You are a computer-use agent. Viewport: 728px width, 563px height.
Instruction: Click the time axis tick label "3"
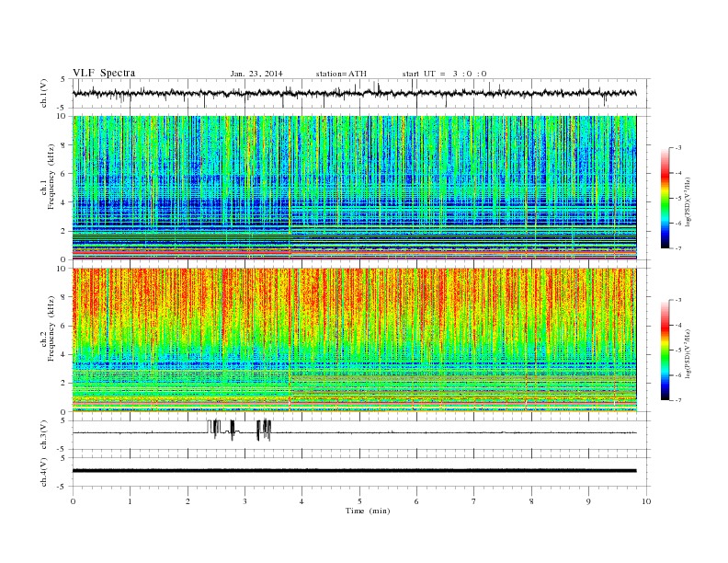[x=245, y=501]
